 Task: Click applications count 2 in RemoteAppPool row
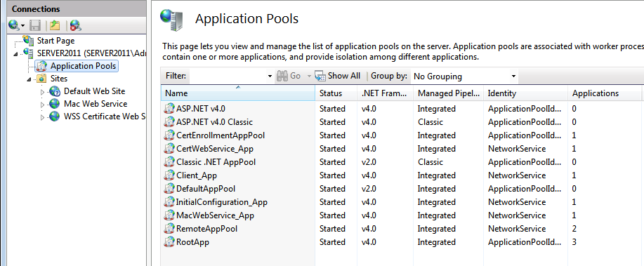coord(574,229)
